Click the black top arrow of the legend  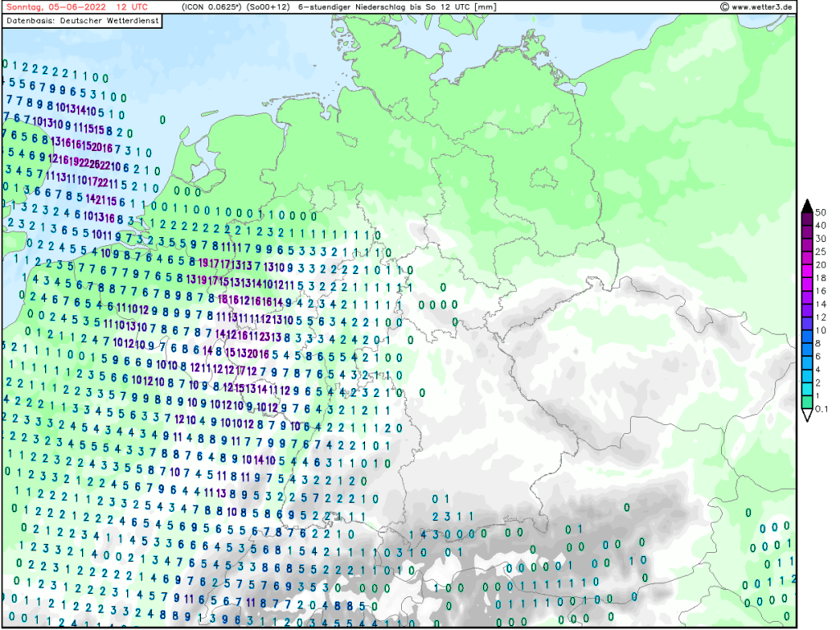click(807, 204)
